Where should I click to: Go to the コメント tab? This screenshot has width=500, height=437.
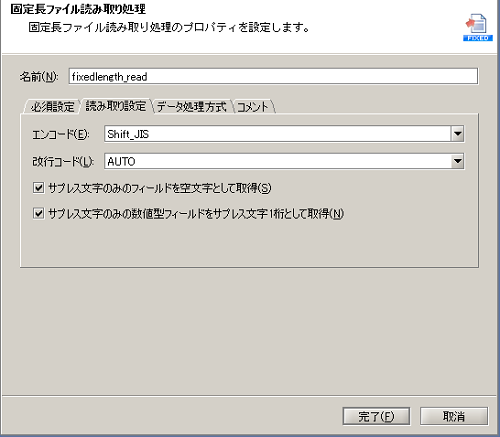point(253,107)
